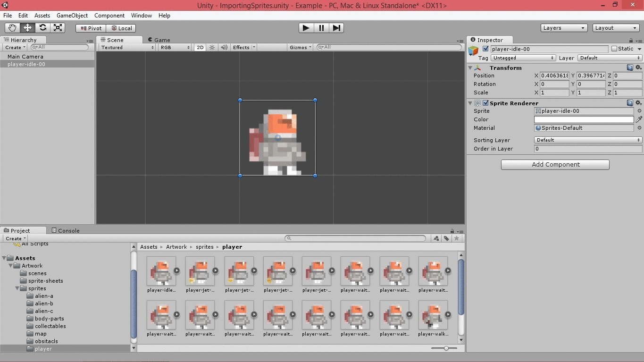
Task: Toggle the Static checkbox
Action: [x=614, y=49]
